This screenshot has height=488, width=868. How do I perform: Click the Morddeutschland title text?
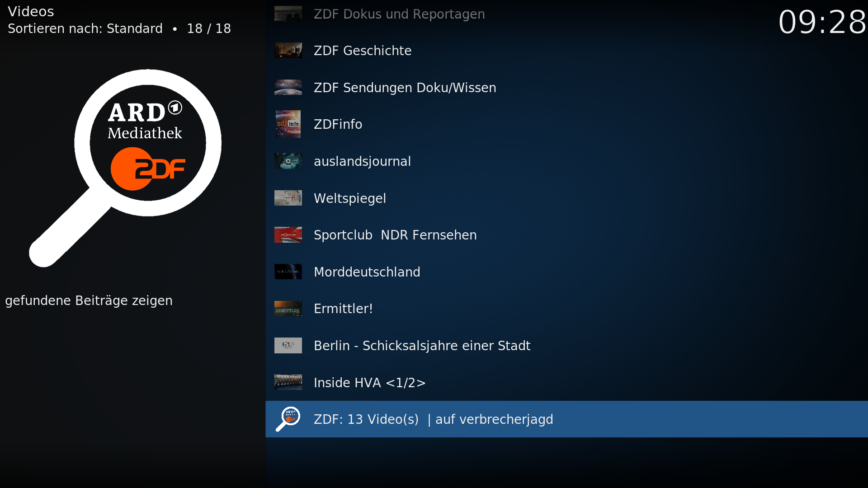click(x=367, y=272)
